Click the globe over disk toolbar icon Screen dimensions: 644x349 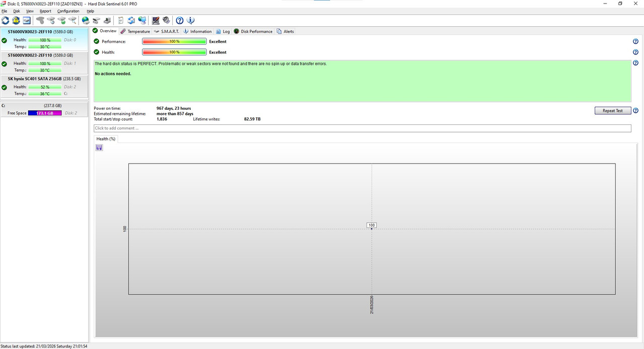pos(86,20)
